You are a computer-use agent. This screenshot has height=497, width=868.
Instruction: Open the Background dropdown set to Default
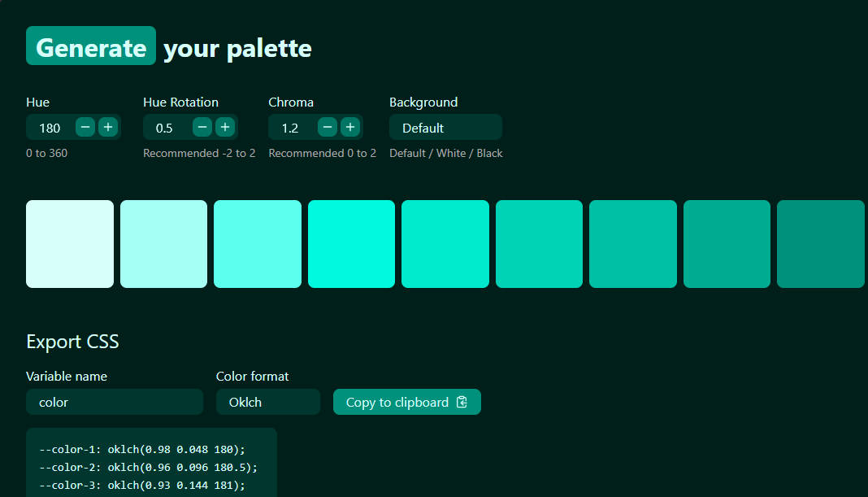(x=445, y=128)
